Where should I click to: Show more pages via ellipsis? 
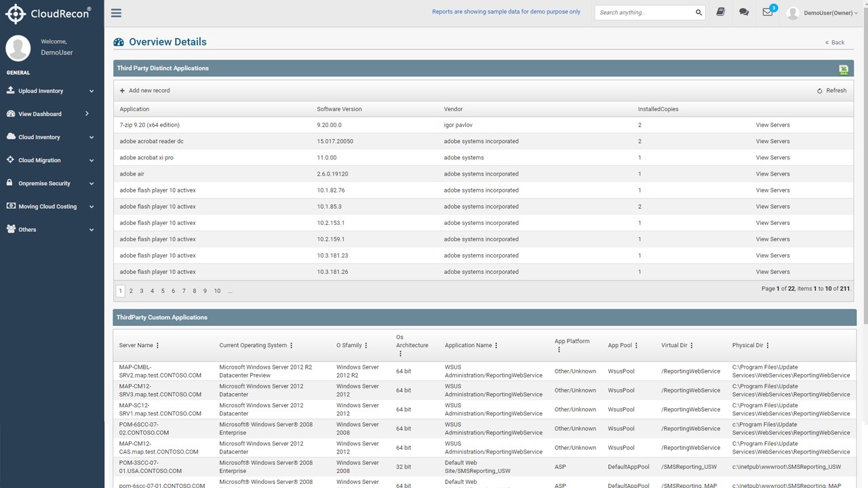click(230, 291)
